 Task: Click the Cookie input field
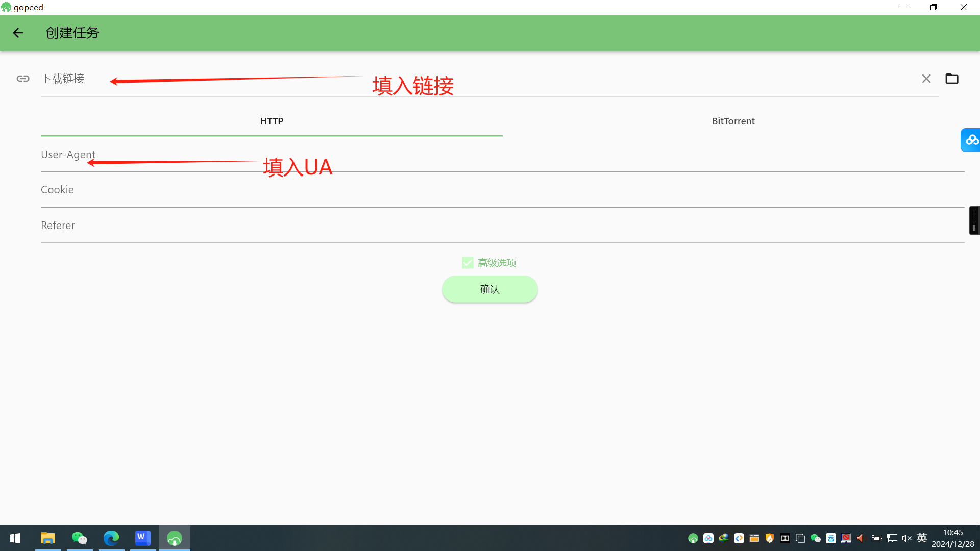pos(306,189)
